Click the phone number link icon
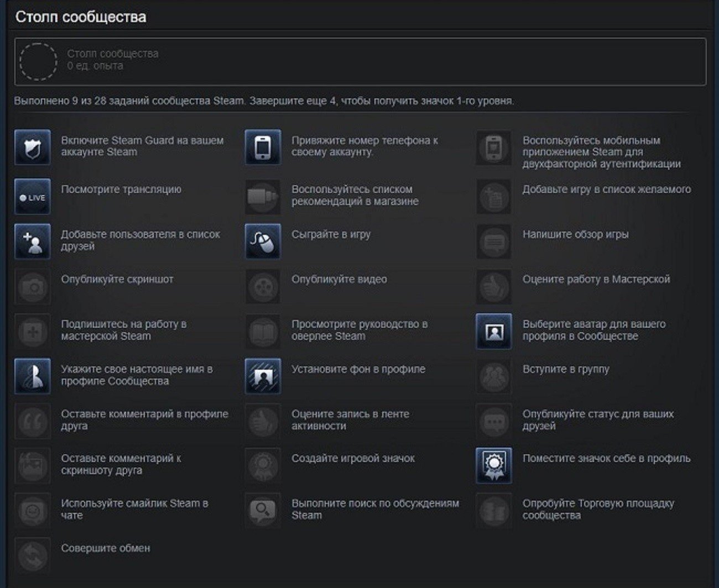This screenshot has height=588, width=719. coord(263,148)
